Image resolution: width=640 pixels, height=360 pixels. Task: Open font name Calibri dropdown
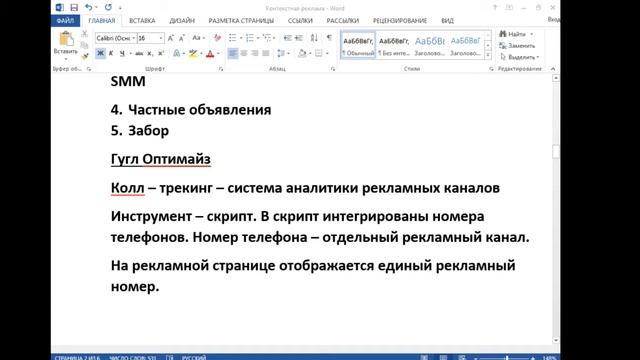pos(133,38)
